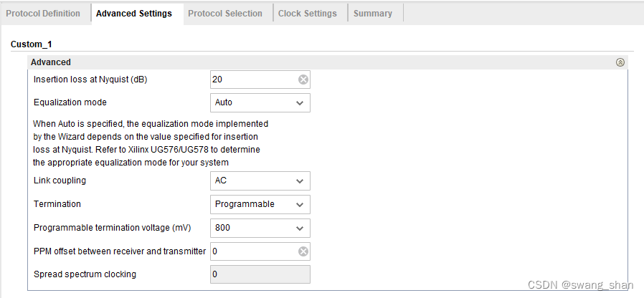Collapse the Advanced section

coord(620,62)
